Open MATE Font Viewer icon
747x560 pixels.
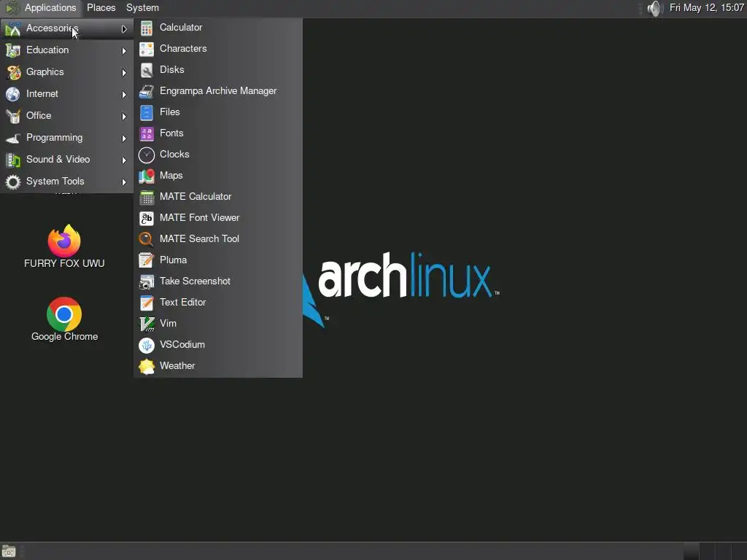tap(146, 218)
